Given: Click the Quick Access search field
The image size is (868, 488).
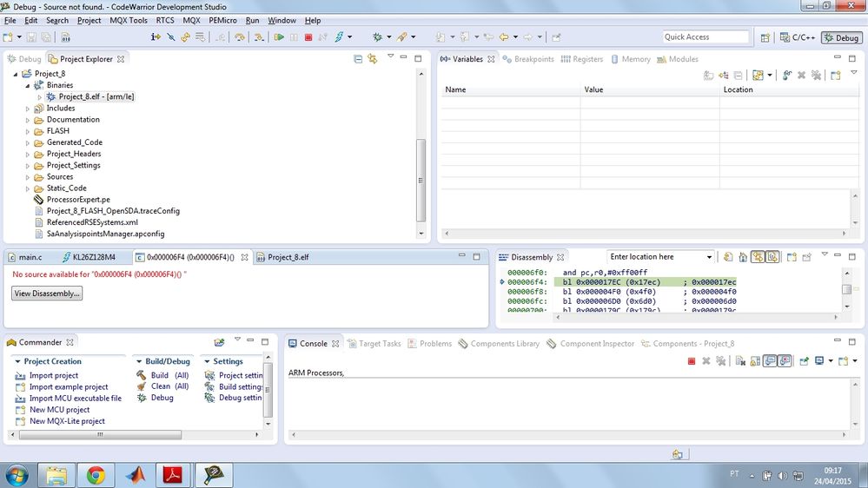Looking at the screenshot, I should 706,37.
